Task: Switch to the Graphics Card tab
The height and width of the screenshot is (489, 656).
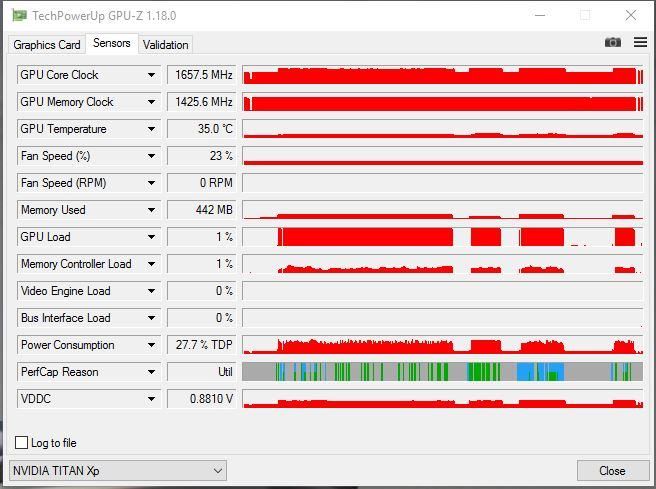Action: tap(47, 45)
